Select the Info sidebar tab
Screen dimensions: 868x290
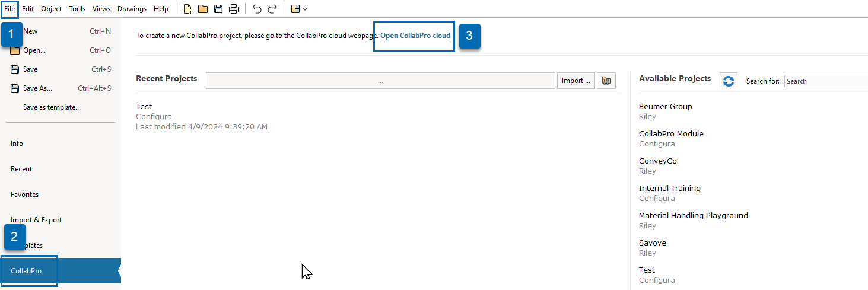[61, 144]
